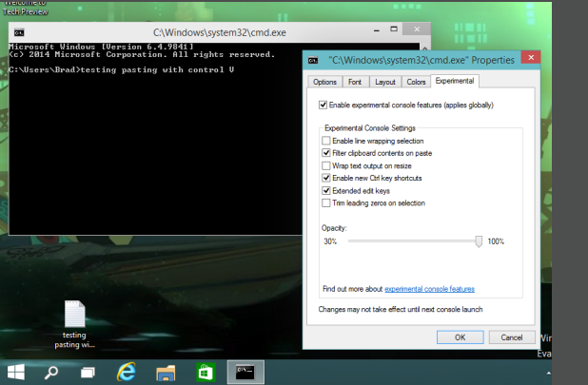The width and height of the screenshot is (588, 385).
Task: Check Trim leading zeros on selection
Action: (x=326, y=203)
